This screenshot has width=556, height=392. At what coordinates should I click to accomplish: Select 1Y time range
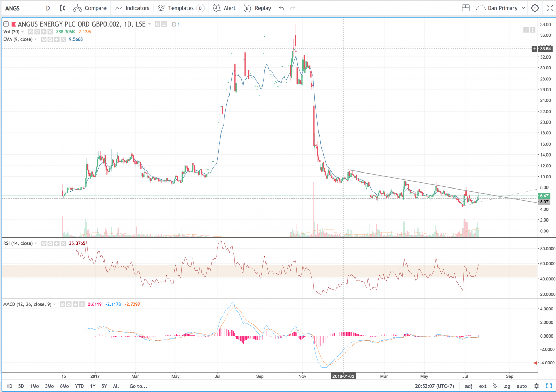click(x=93, y=386)
